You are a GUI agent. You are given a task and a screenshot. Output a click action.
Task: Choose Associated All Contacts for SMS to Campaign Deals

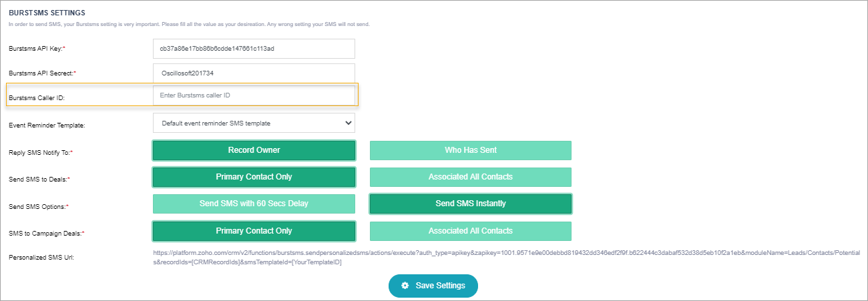tap(471, 231)
